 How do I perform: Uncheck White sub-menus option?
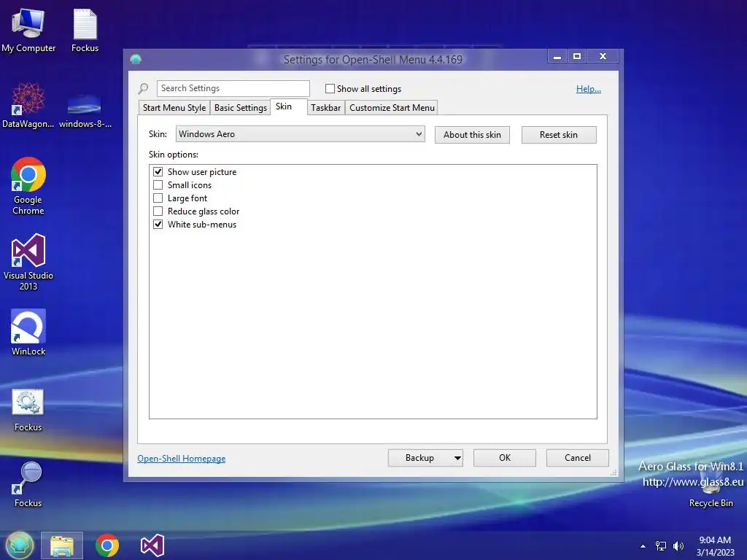pyautogui.click(x=158, y=224)
